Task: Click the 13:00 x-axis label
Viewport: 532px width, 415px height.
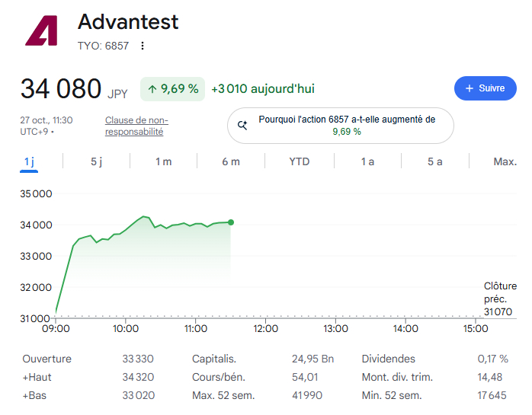Action: tap(335, 328)
